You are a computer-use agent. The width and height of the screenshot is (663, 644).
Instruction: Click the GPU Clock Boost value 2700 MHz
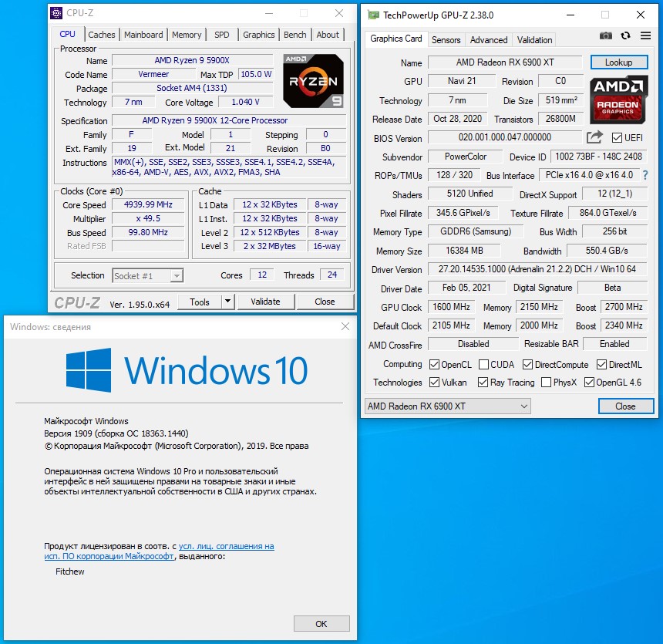[x=624, y=307]
